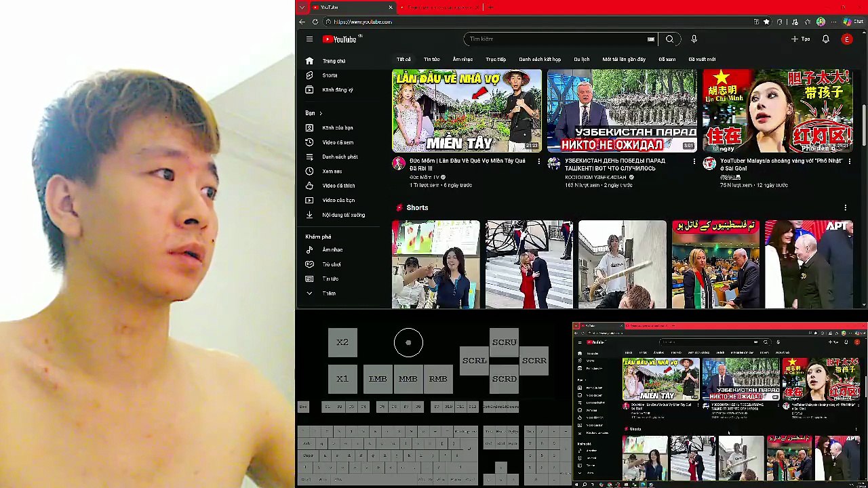868x488 pixels.
Task: Reload the page with the refresh icon
Action: click(x=315, y=22)
